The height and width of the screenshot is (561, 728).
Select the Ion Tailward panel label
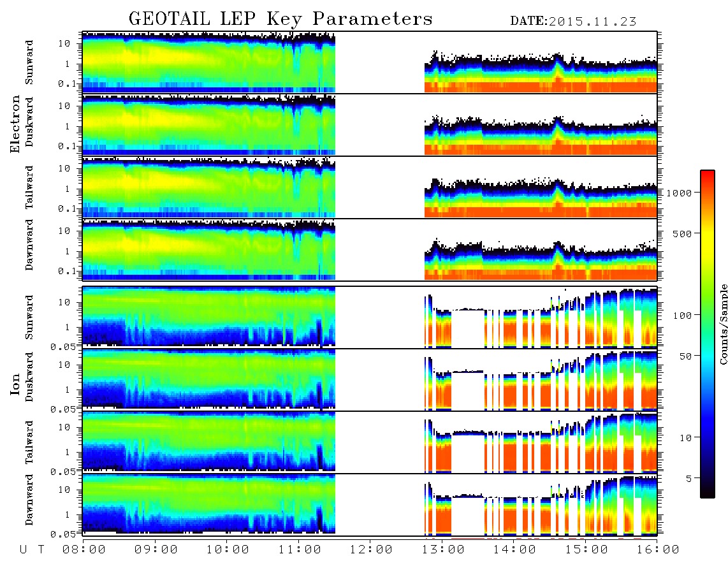29,442
